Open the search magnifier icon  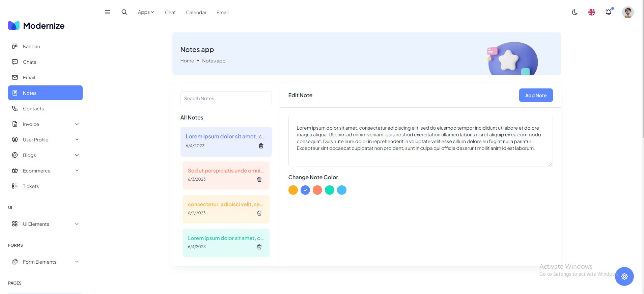(124, 12)
